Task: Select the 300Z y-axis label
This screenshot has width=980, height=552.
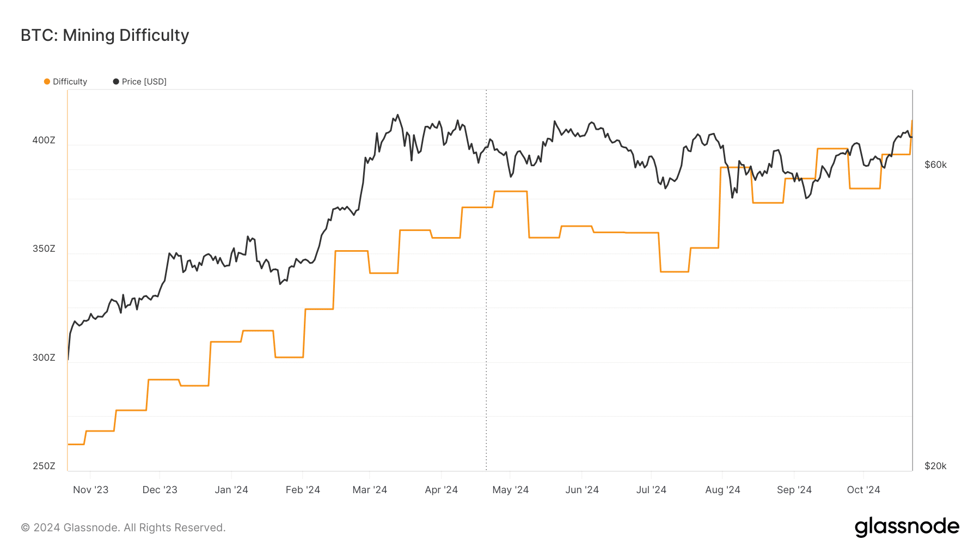Action: click(x=44, y=358)
